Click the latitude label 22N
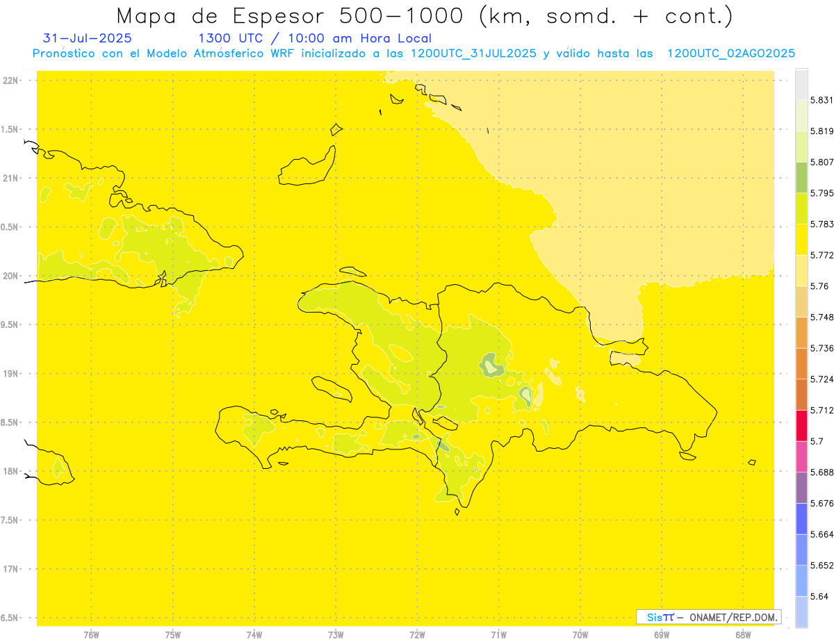This screenshot has width=834, height=644. [10, 81]
